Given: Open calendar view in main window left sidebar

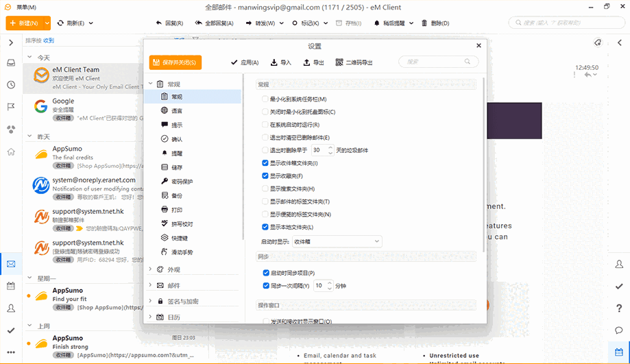Looking at the screenshot, I should point(11,286).
